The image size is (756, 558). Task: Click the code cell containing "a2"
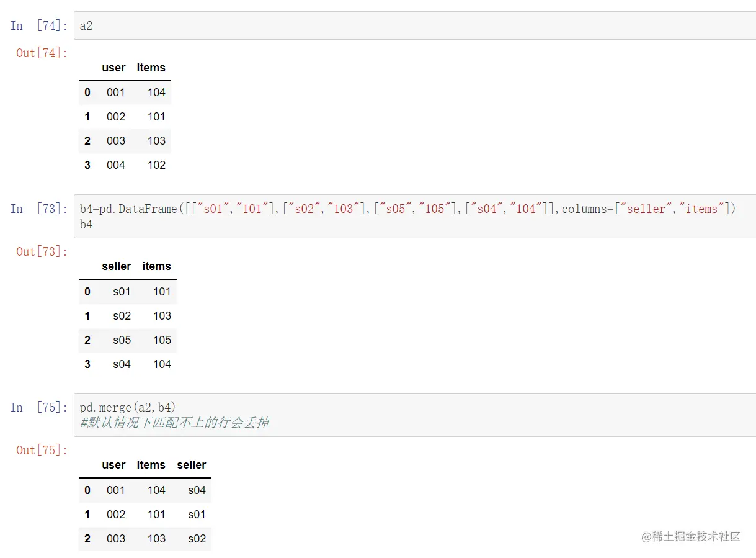414,25
